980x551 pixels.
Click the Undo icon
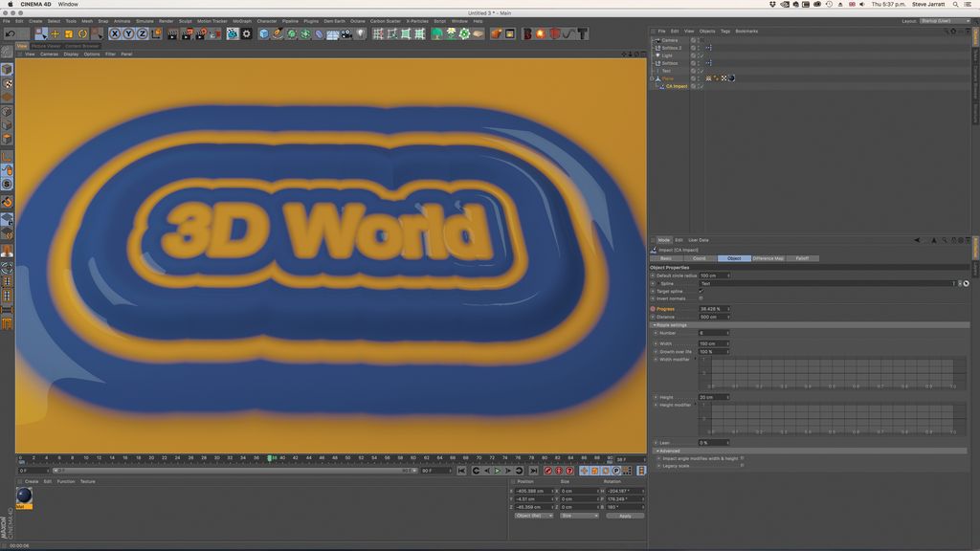pos(9,34)
